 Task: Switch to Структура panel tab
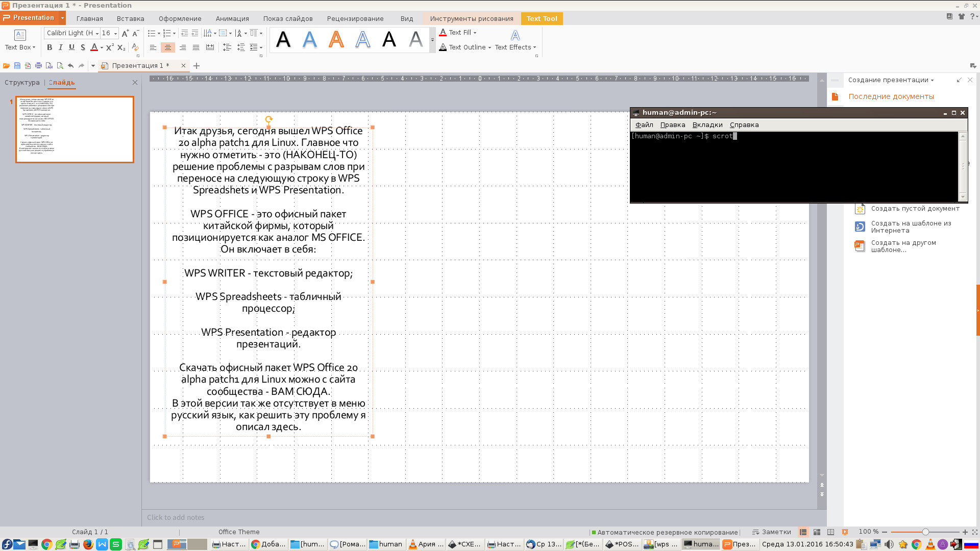pos(22,83)
